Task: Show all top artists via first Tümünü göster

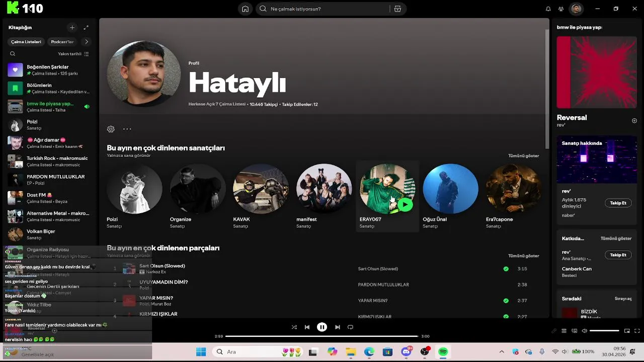Action: point(523,156)
